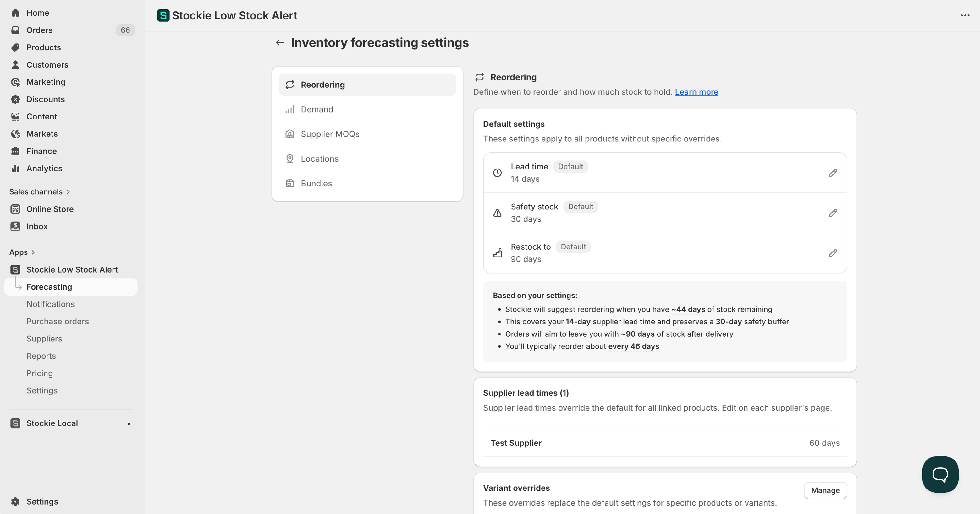The width and height of the screenshot is (980, 514).
Task: Click the Manage variant overrides button
Action: click(x=825, y=490)
